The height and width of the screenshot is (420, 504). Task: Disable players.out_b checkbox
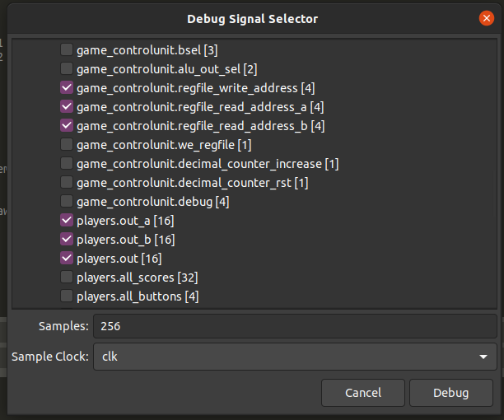(x=67, y=239)
